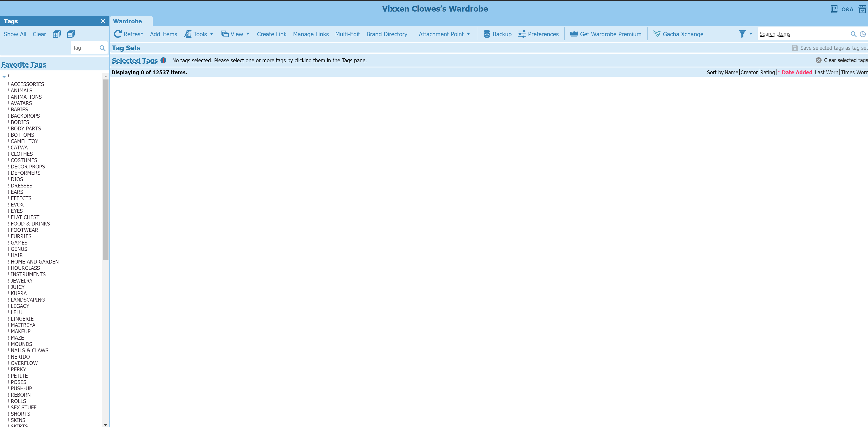Click the Q&A help book icon
868x427 pixels.
point(834,9)
